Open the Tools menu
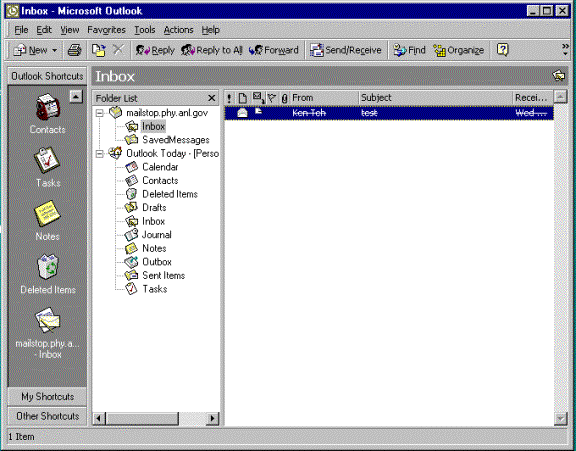576x451 pixels. (144, 30)
